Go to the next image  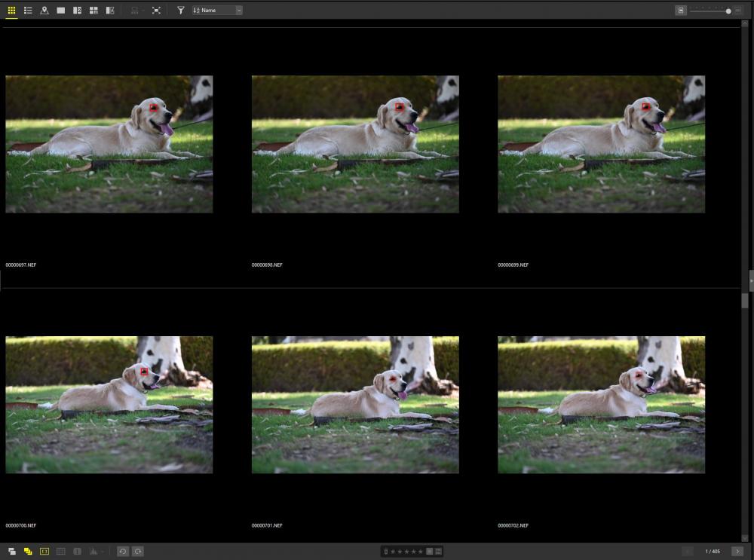(737, 552)
